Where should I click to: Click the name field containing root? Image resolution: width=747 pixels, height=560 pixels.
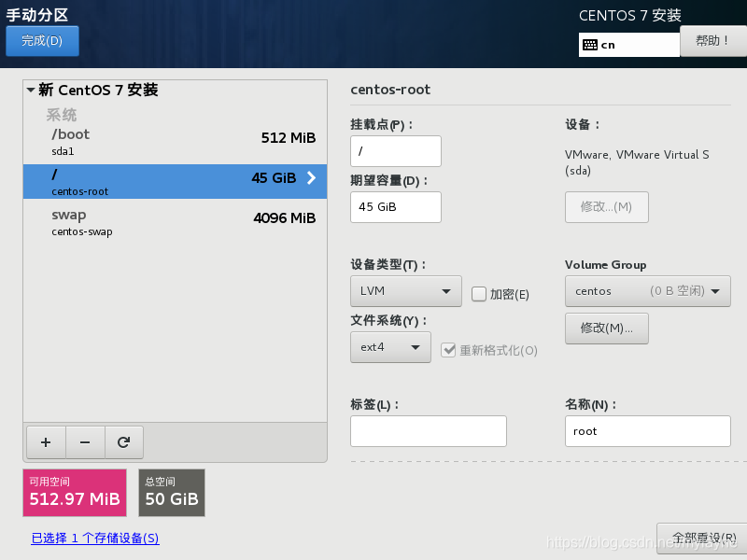click(647, 431)
